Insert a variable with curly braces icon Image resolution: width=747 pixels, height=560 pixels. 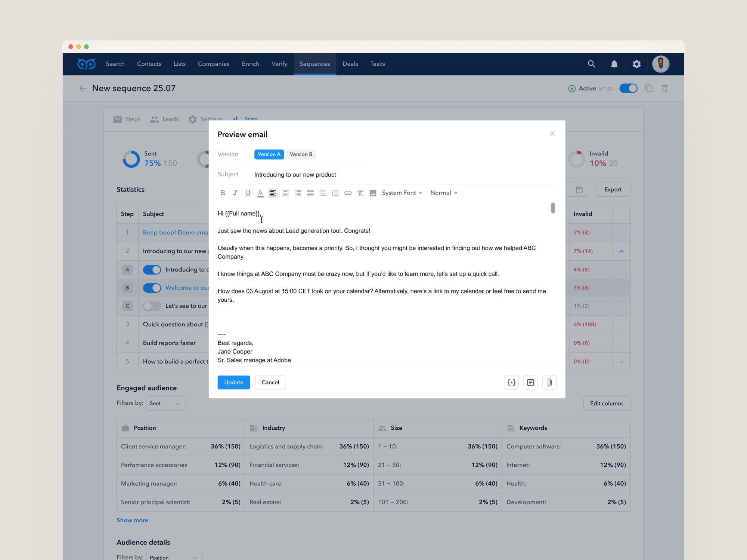[511, 382]
